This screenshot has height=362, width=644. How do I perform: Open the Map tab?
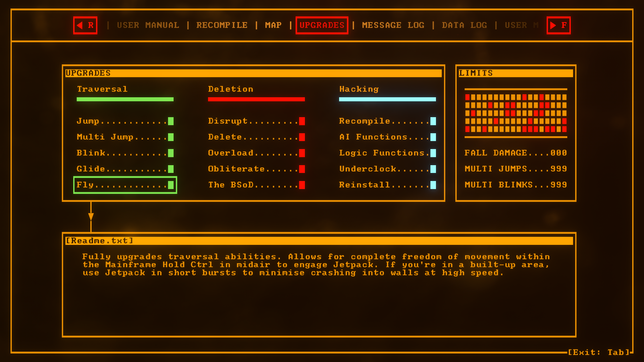(x=273, y=25)
